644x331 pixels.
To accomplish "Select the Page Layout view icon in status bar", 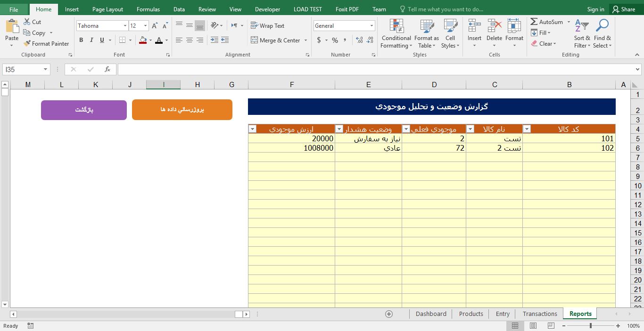I will pos(533,325).
